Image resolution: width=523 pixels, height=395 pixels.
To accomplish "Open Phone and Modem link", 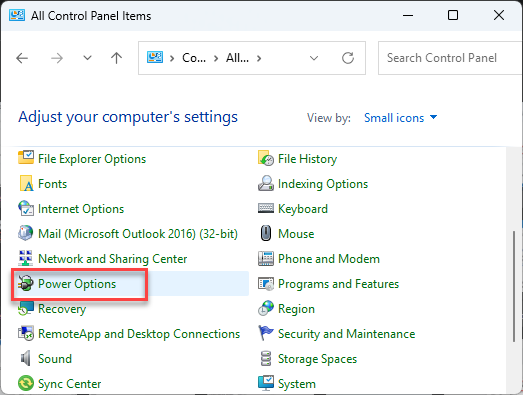I will tap(329, 259).
